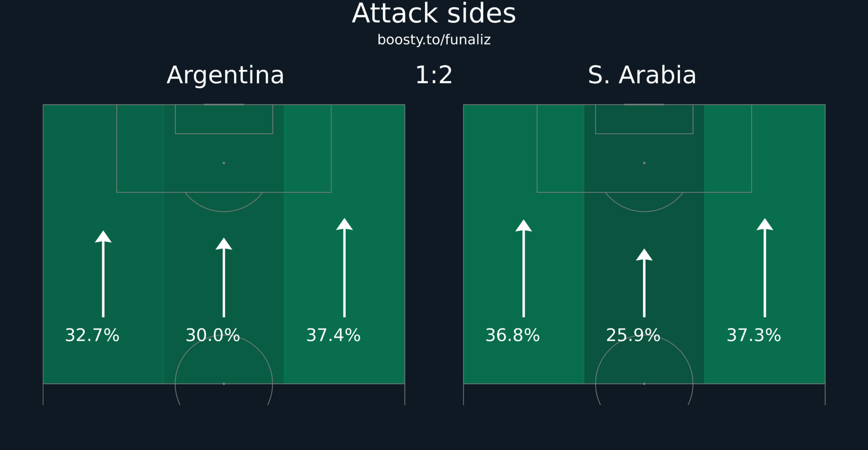This screenshot has height=450, width=868.
Task: Click the penalty spot on Argentina pitch
Action: (224, 163)
